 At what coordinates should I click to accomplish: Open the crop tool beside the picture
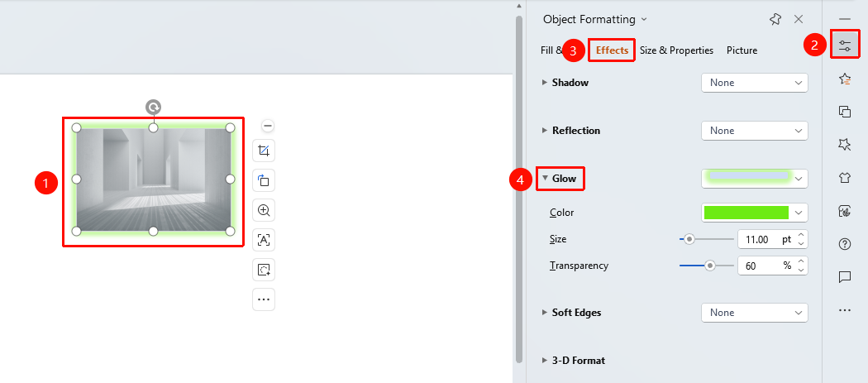pos(264,151)
